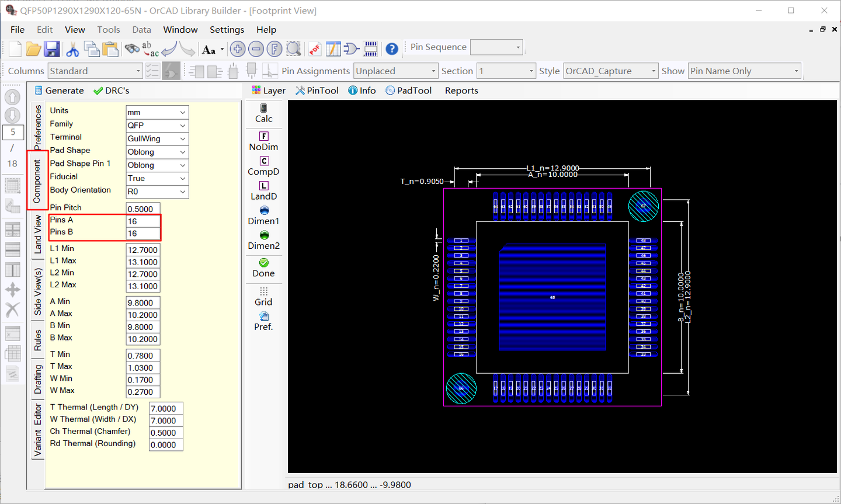This screenshot has width=841, height=504.
Task: Click the Done checkmark toggle
Action: click(x=263, y=267)
